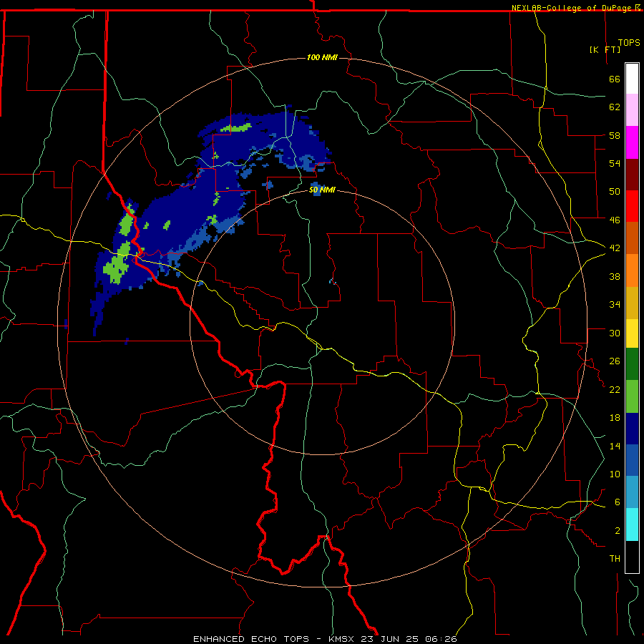644x644 pixels.
Task: Click the '54' legend scale value
Action: pyautogui.click(x=615, y=163)
